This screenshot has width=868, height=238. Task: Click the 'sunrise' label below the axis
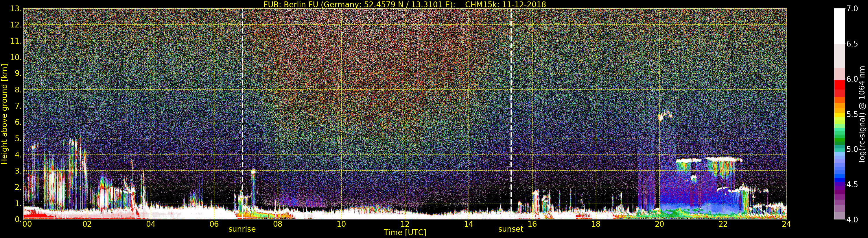click(x=242, y=229)
